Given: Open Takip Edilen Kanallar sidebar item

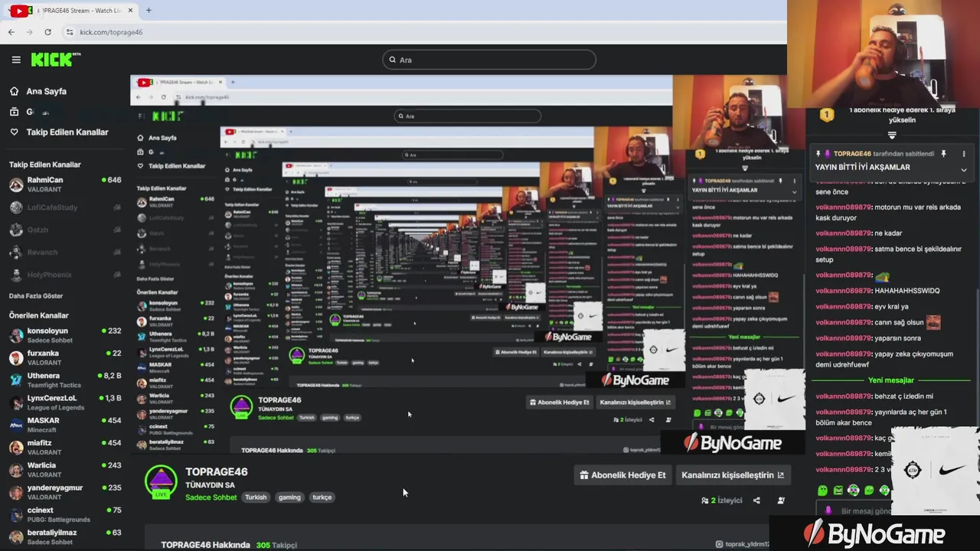Looking at the screenshot, I should coord(67,132).
